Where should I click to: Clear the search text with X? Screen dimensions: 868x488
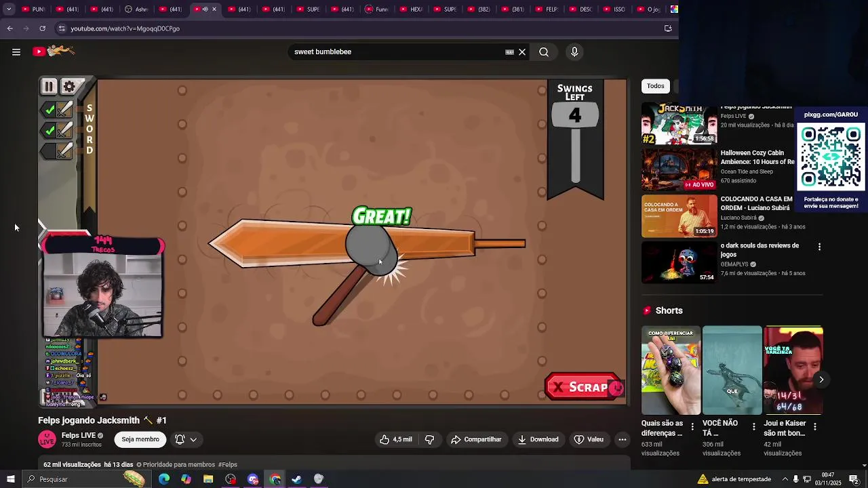click(x=522, y=52)
